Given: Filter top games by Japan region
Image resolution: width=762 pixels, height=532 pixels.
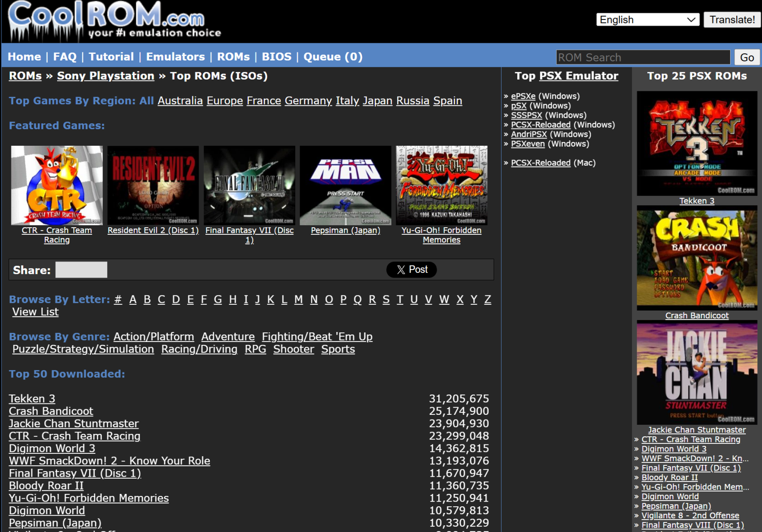Looking at the screenshot, I should [378, 101].
